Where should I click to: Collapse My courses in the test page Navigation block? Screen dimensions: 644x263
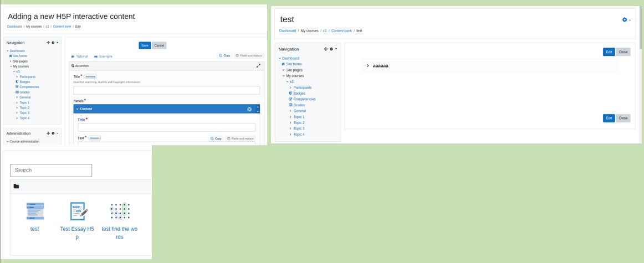283,76
